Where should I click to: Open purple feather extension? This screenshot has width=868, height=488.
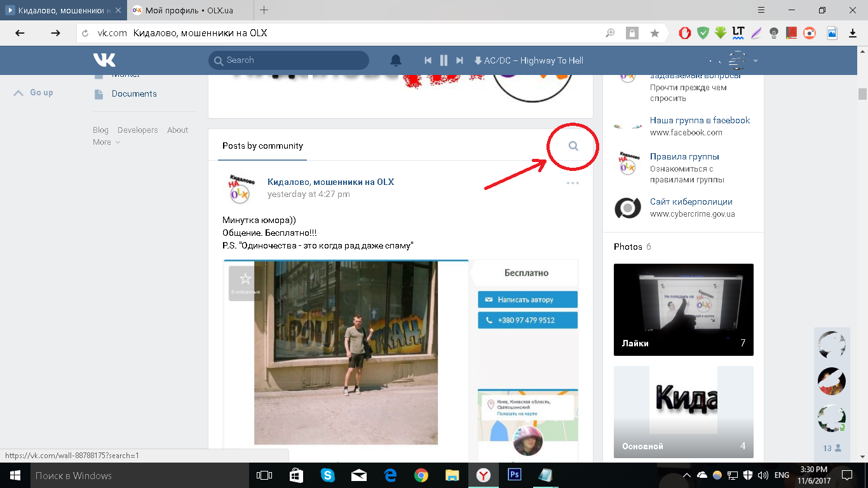click(x=756, y=33)
